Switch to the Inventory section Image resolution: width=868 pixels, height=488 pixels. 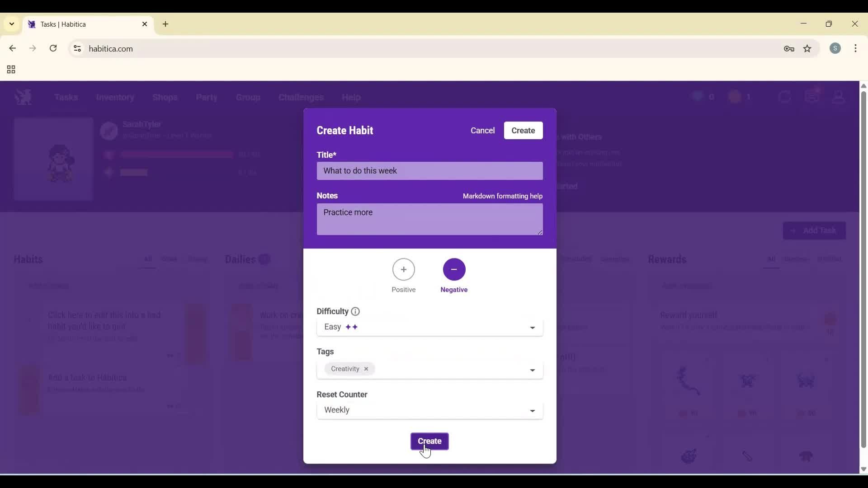(x=115, y=97)
